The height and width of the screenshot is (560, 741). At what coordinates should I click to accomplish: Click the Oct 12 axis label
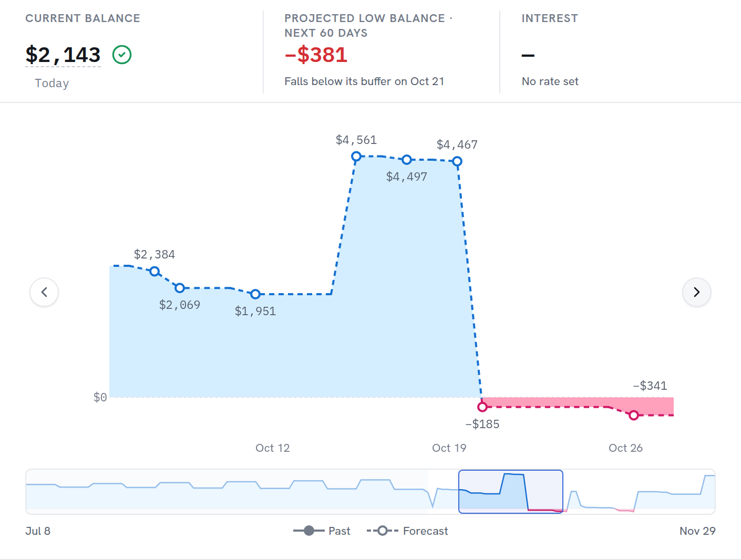tap(272, 448)
